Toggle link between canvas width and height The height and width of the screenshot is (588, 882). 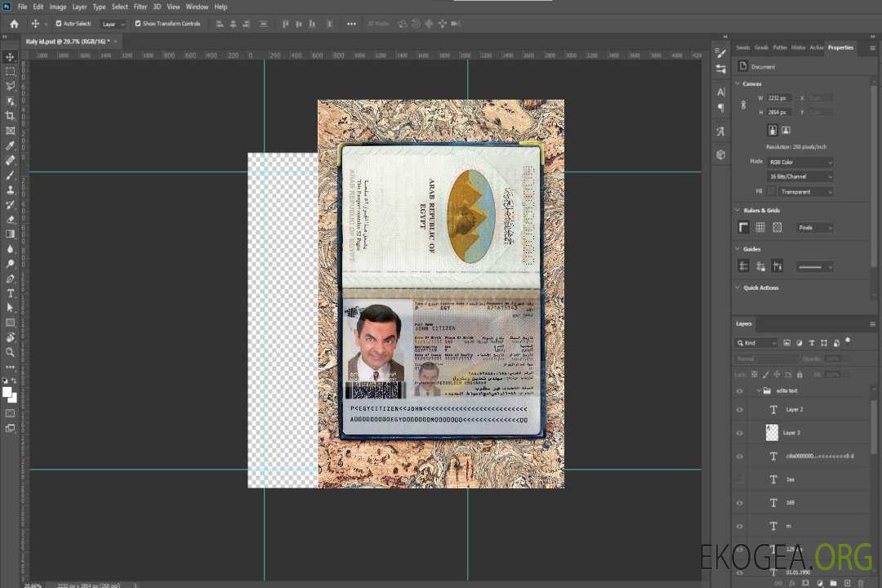click(743, 105)
